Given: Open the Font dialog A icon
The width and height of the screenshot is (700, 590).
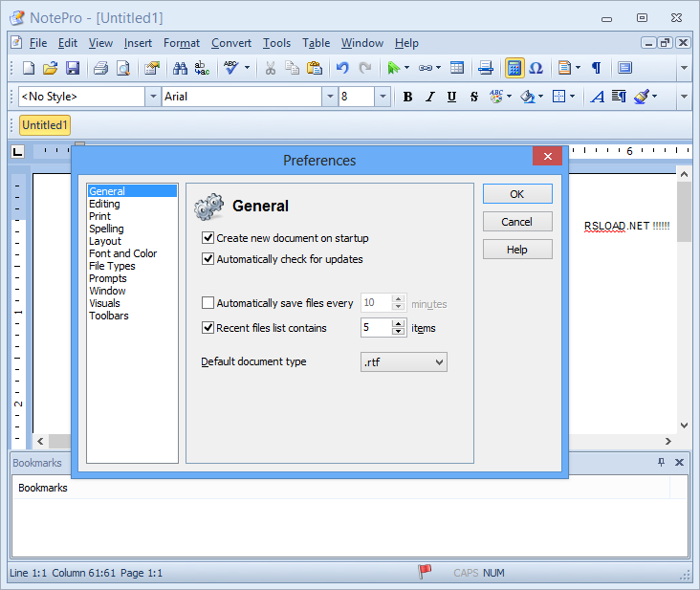Looking at the screenshot, I should tap(597, 97).
